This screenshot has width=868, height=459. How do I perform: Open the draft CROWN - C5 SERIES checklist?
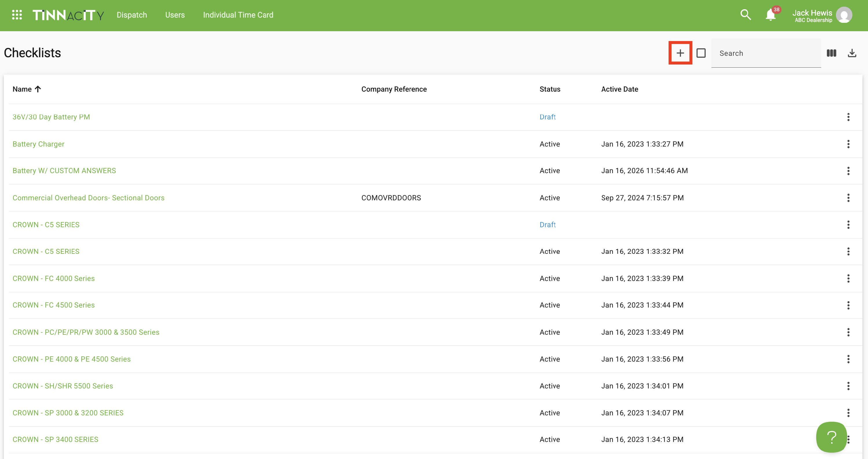[46, 225]
